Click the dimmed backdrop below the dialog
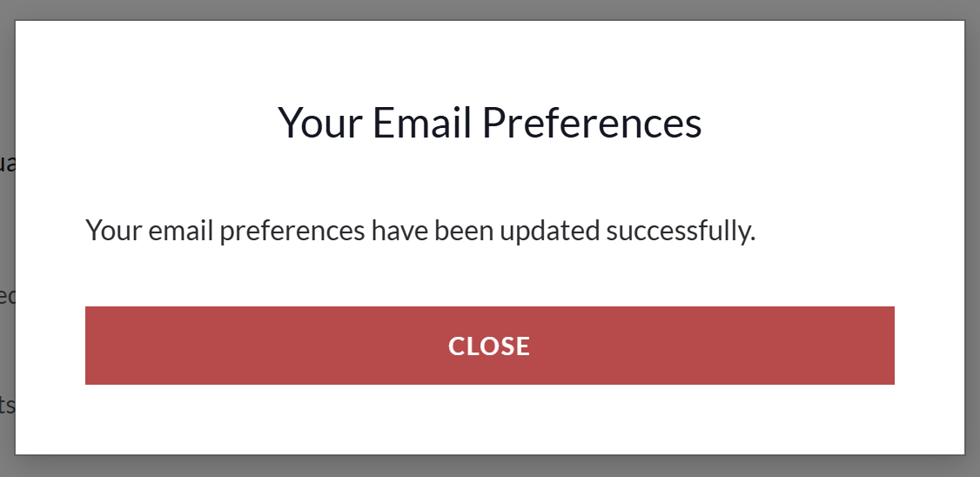This screenshot has height=477, width=980. [489, 467]
